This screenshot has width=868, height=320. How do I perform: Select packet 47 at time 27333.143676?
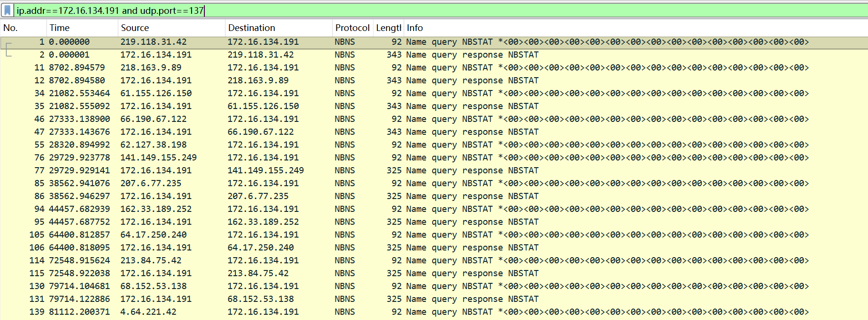point(434,132)
